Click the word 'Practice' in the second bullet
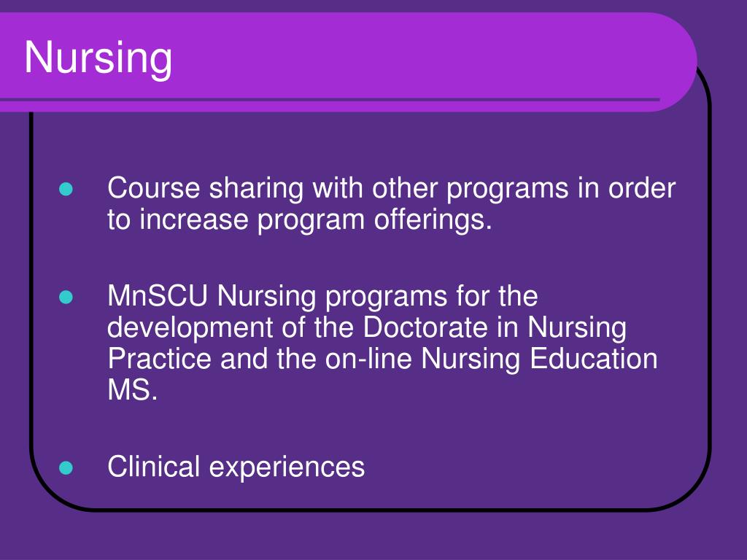747x560 pixels. coord(159,359)
